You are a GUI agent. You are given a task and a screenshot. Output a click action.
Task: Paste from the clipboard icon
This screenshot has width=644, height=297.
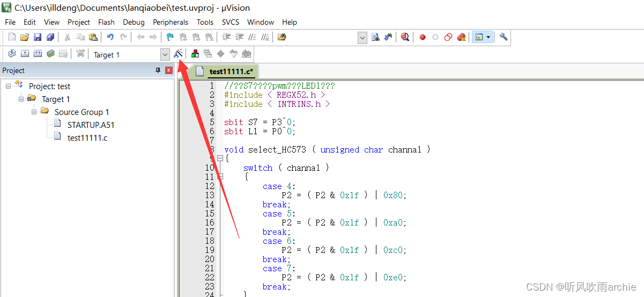93,37
